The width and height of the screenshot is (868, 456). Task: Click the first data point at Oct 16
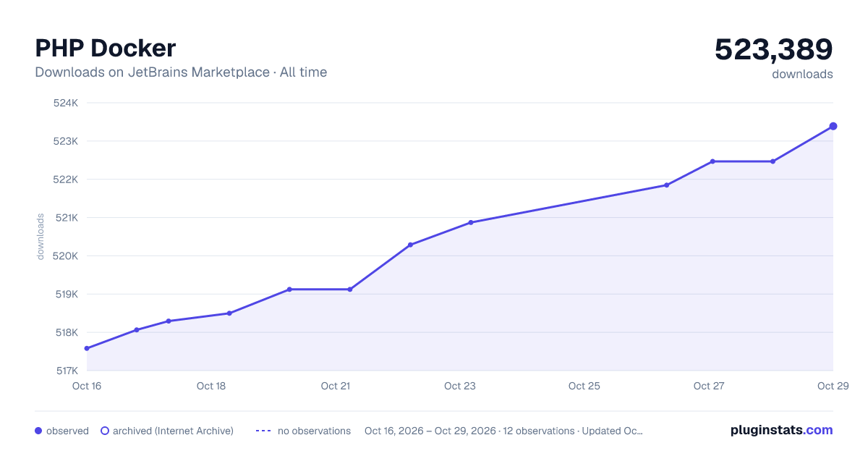pyautogui.click(x=87, y=348)
